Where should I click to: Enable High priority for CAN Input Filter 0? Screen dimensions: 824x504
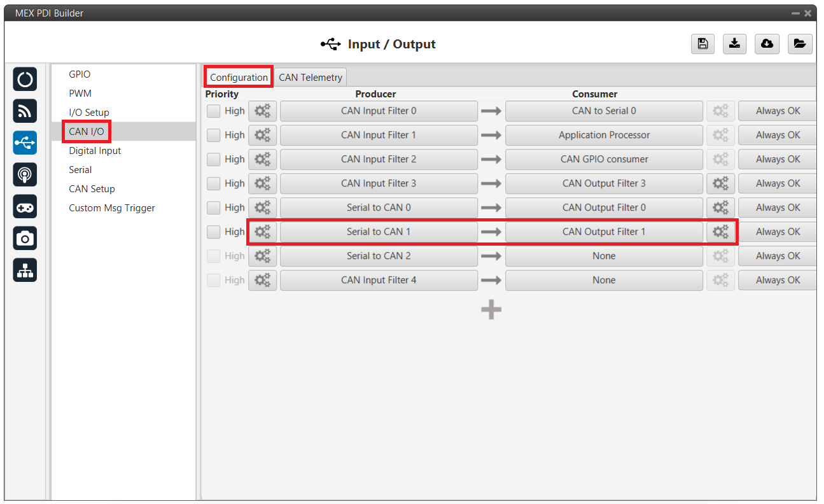(214, 111)
